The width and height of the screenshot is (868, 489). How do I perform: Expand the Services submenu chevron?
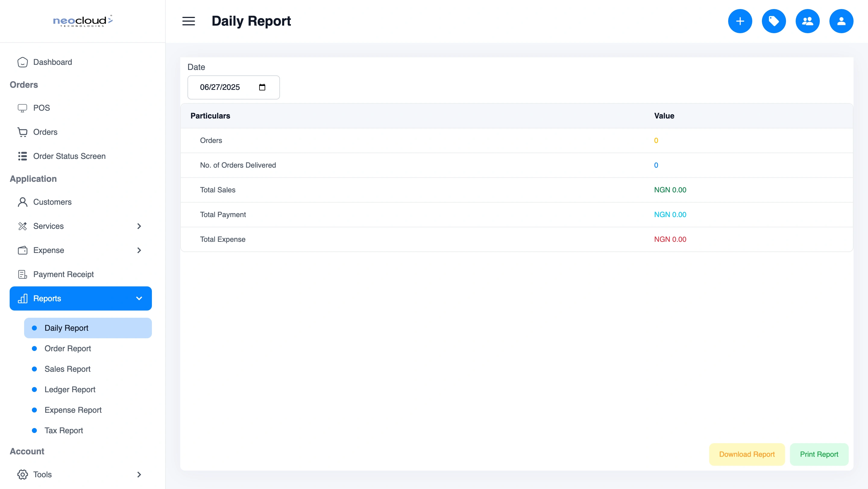tap(139, 226)
